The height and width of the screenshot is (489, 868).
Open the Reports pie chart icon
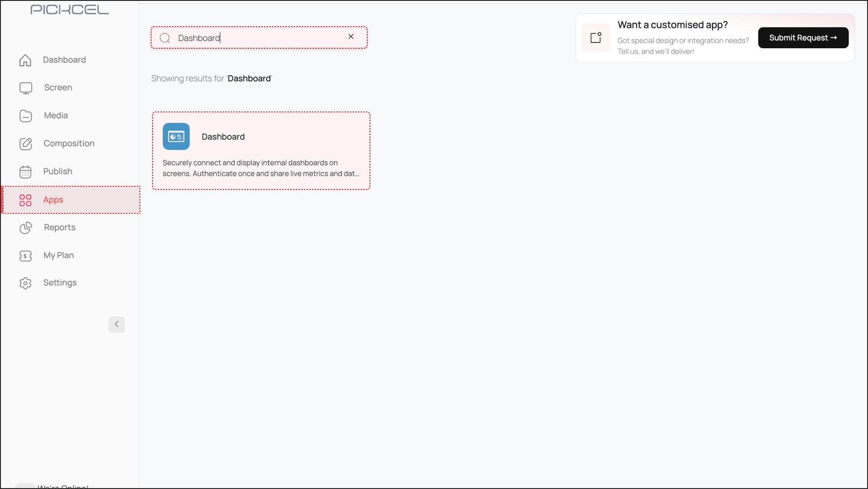[x=26, y=228]
